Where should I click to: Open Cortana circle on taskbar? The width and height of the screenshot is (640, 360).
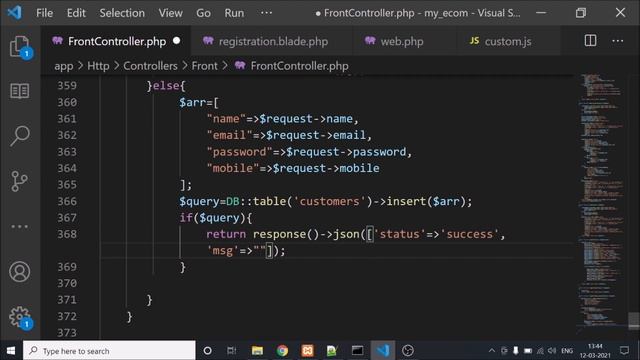207,351
